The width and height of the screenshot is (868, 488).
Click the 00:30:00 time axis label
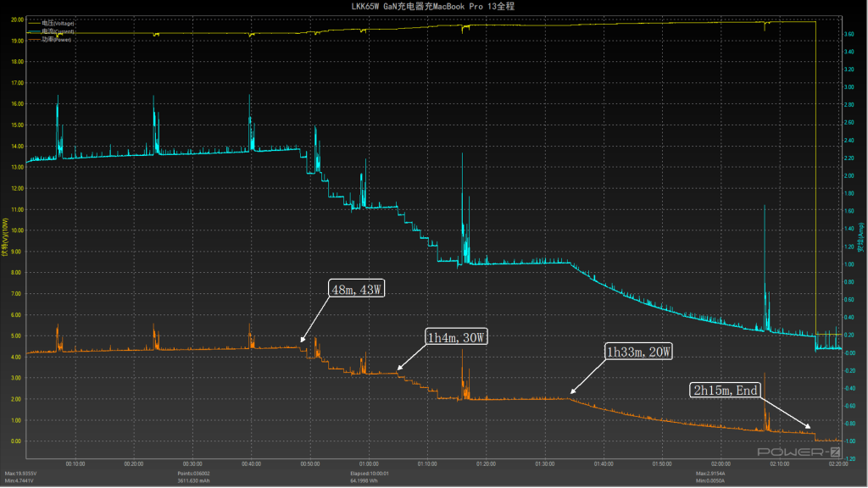[192, 464]
